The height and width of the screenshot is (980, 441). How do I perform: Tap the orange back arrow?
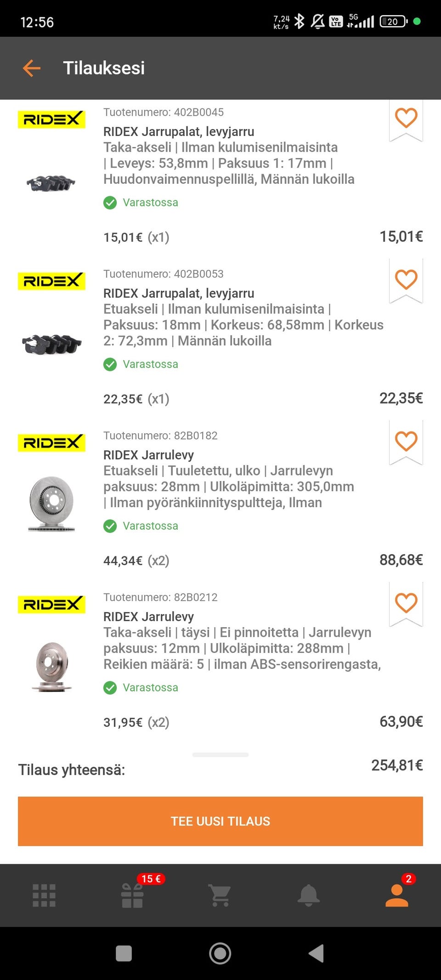pos(32,68)
